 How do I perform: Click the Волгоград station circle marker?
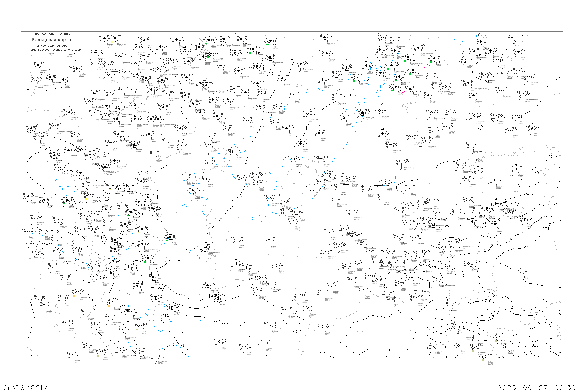pyautogui.click(x=135, y=105)
